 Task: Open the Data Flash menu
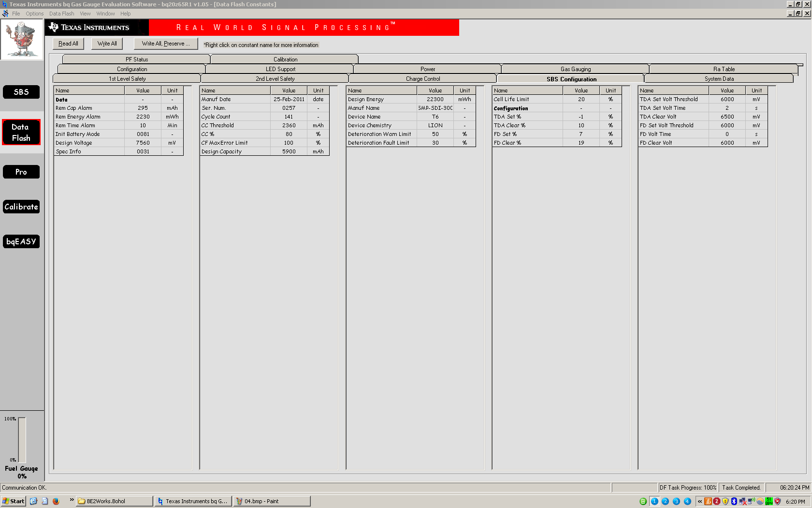62,14
